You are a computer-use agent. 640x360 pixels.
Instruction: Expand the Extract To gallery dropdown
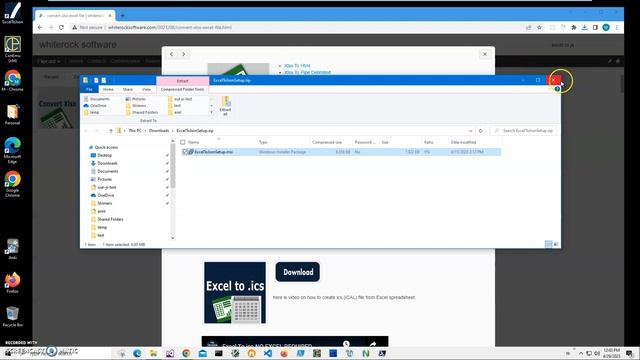pos(211,112)
